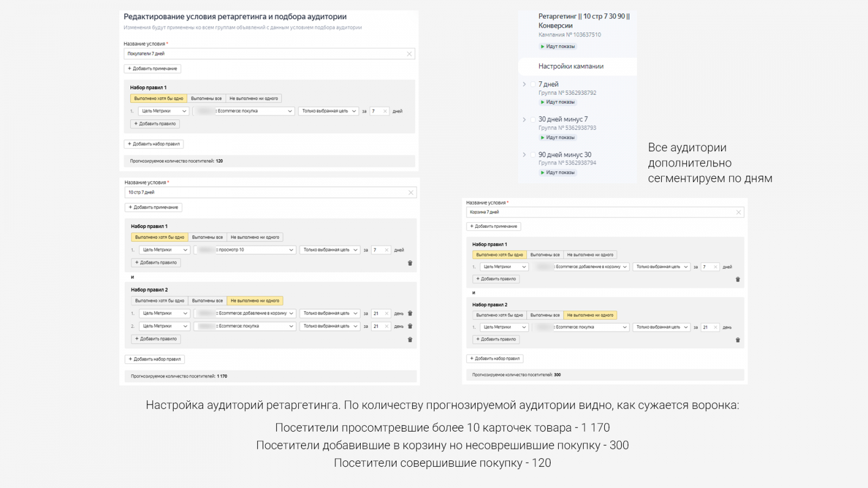
Task: Focus the days field of "просмотр 10" rule
Action: click(x=381, y=250)
